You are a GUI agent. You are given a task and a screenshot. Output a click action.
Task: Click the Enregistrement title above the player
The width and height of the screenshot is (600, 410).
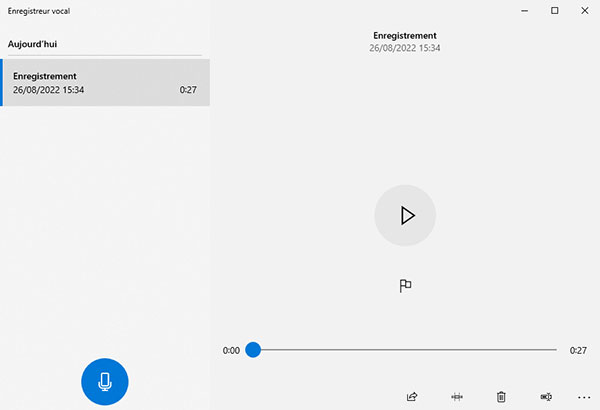[x=405, y=35]
